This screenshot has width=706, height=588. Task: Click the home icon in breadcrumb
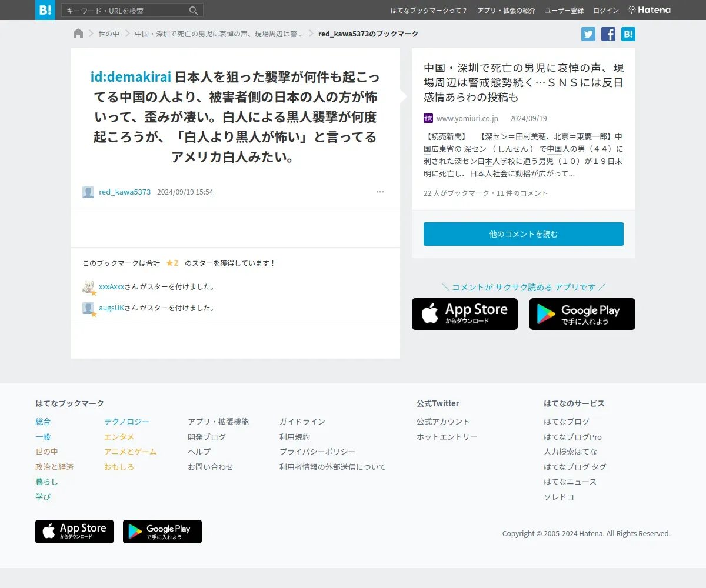pyautogui.click(x=78, y=34)
